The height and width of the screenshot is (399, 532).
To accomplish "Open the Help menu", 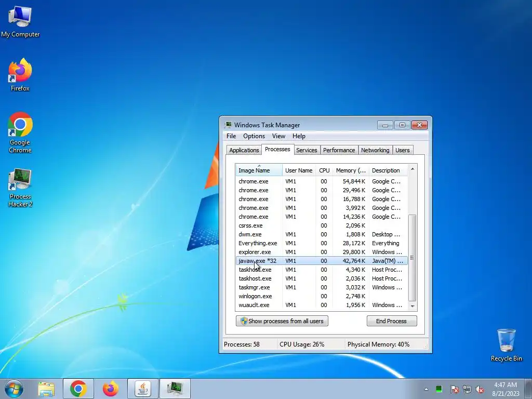I will [x=299, y=136].
